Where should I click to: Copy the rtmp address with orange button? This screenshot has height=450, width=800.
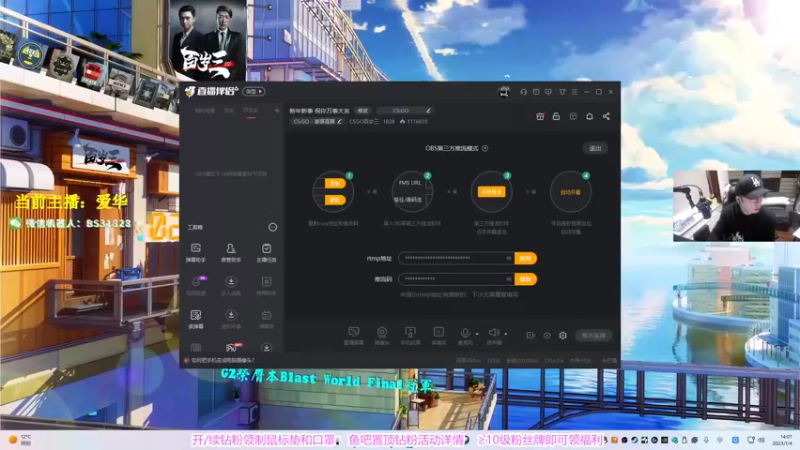(526, 258)
